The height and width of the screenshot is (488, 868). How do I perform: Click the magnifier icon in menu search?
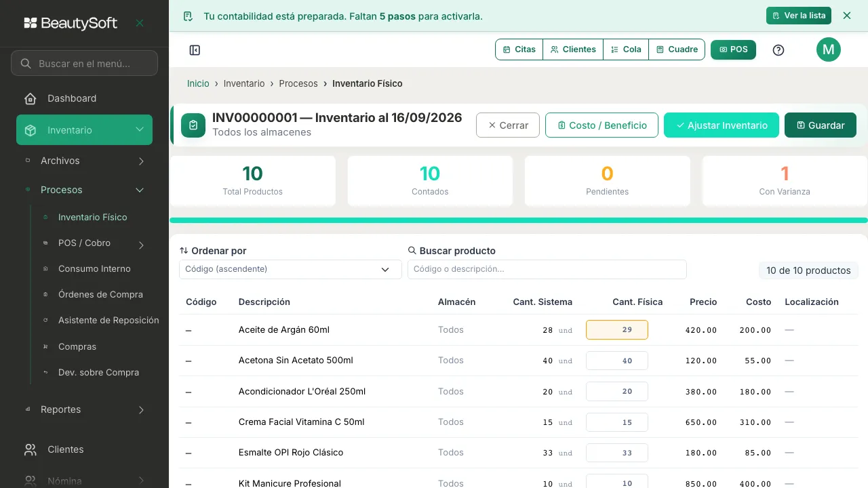pyautogui.click(x=26, y=64)
